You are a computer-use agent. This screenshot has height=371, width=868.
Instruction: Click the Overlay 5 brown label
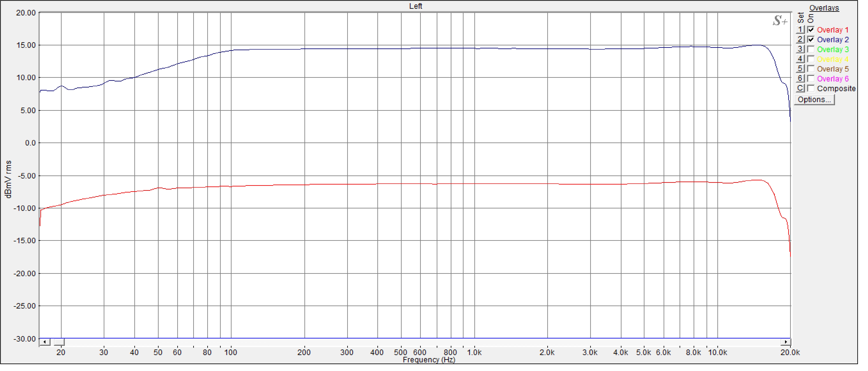(x=833, y=69)
